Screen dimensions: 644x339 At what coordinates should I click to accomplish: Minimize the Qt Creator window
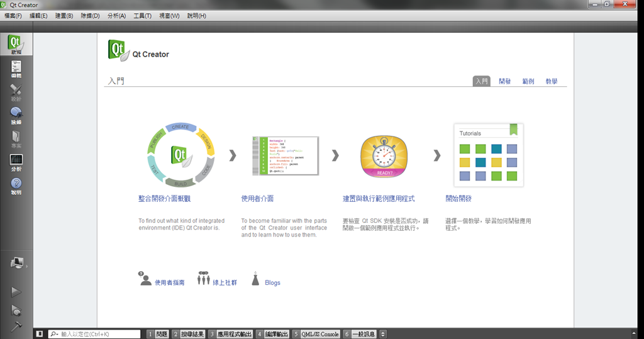pyautogui.click(x=594, y=4)
